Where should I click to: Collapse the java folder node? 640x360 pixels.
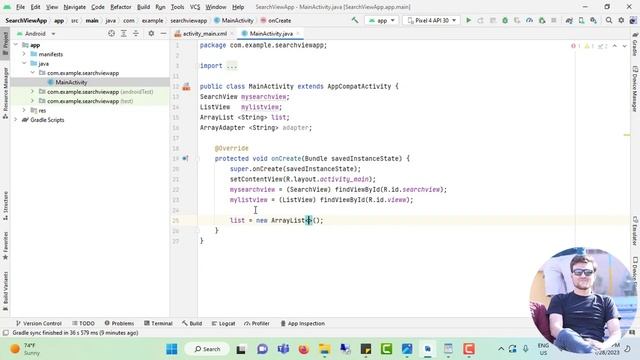click(x=24, y=63)
